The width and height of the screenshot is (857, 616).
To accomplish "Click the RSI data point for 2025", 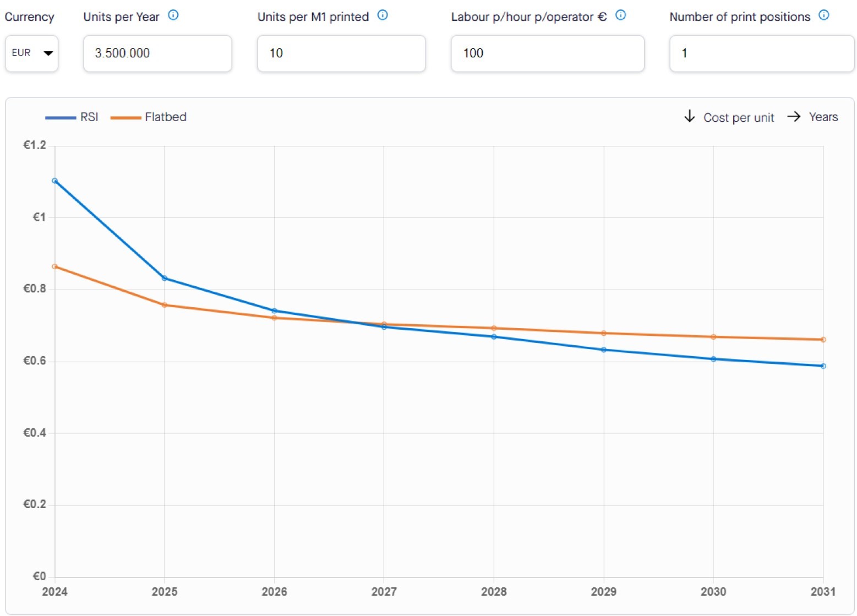I will 165,278.
